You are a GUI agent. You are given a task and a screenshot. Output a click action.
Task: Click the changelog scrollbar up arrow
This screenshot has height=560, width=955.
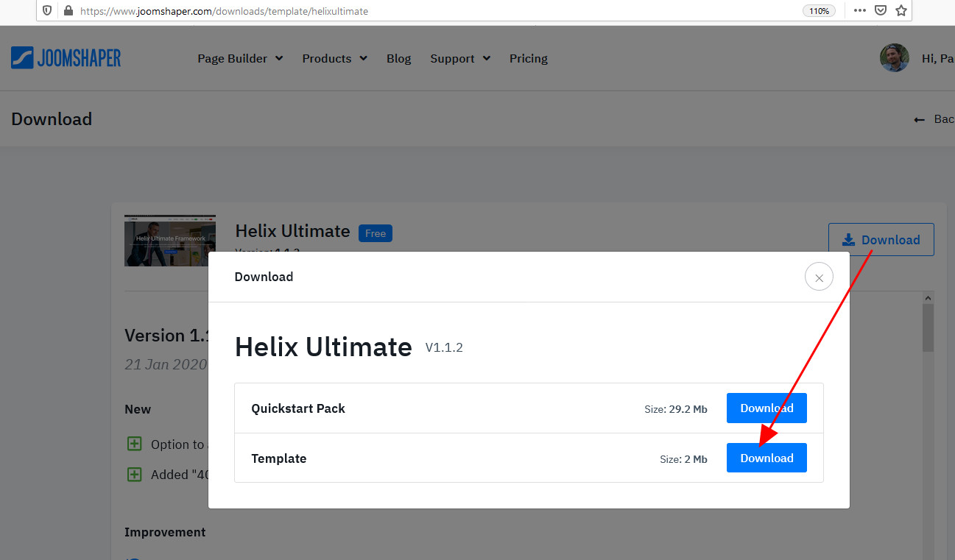tap(928, 298)
